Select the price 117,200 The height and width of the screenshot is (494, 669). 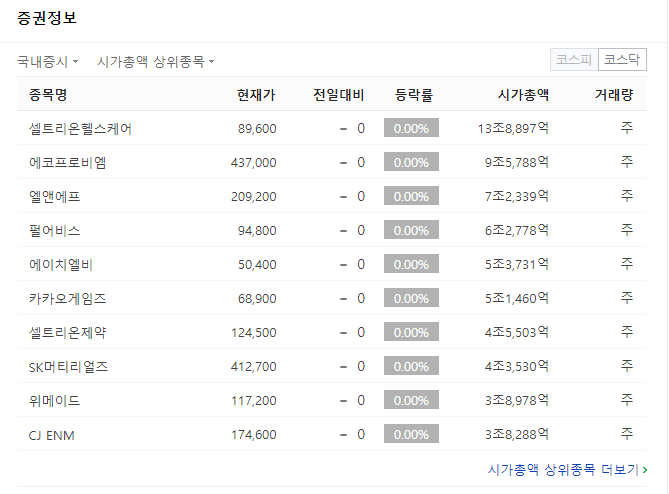[x=253, y=401]
